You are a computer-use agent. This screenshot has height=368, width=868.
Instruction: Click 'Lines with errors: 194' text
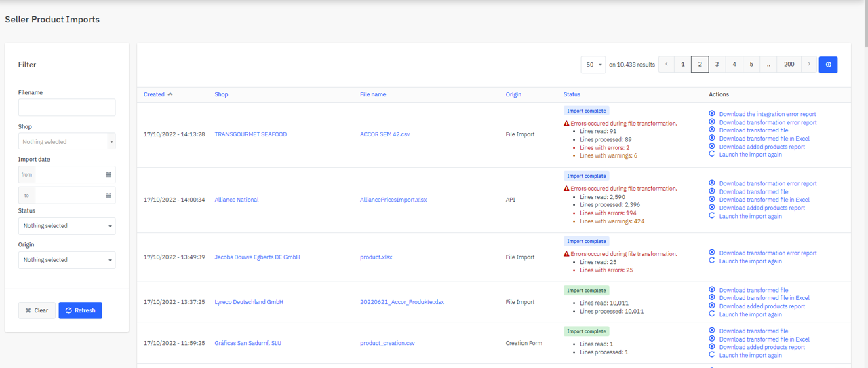click(x=608, y=213)
